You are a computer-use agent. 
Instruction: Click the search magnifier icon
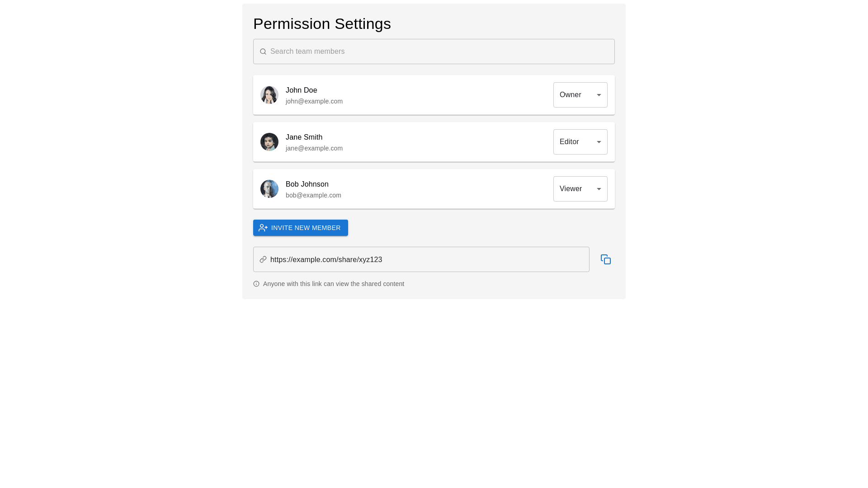click(x=263, y=52)
